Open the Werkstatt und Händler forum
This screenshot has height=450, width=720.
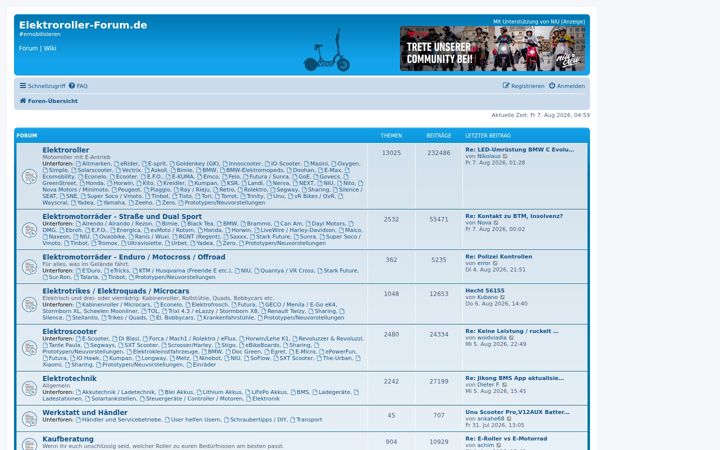pyautogui.click(x=85, y=413)
